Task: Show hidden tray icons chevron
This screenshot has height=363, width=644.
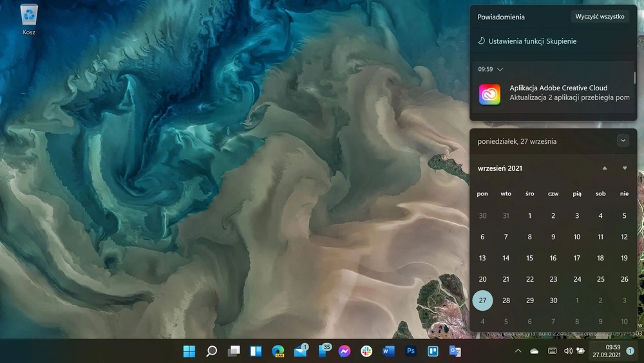Action: pos(518,351)
